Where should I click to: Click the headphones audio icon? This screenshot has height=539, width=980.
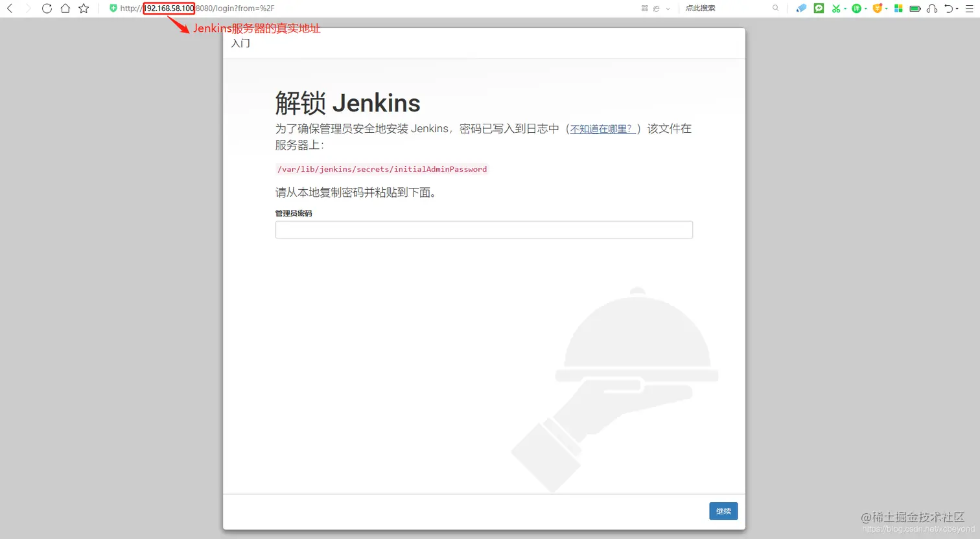[933, 8]
